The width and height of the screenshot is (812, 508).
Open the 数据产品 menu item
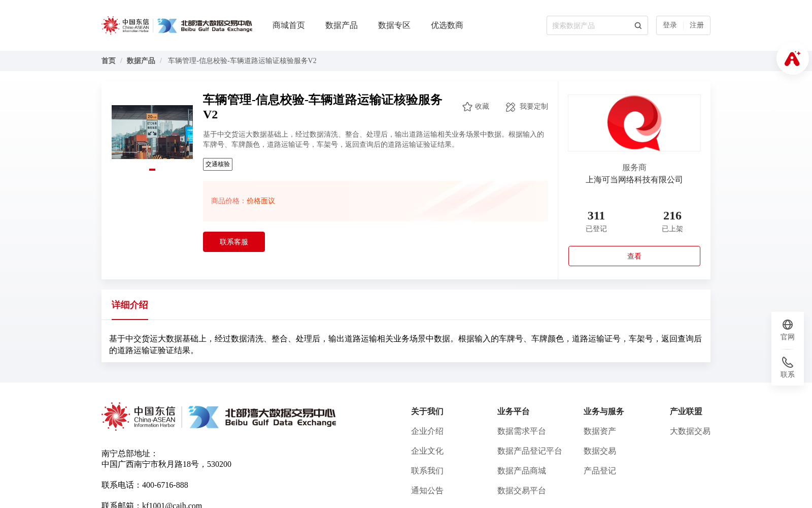[342, 25]
